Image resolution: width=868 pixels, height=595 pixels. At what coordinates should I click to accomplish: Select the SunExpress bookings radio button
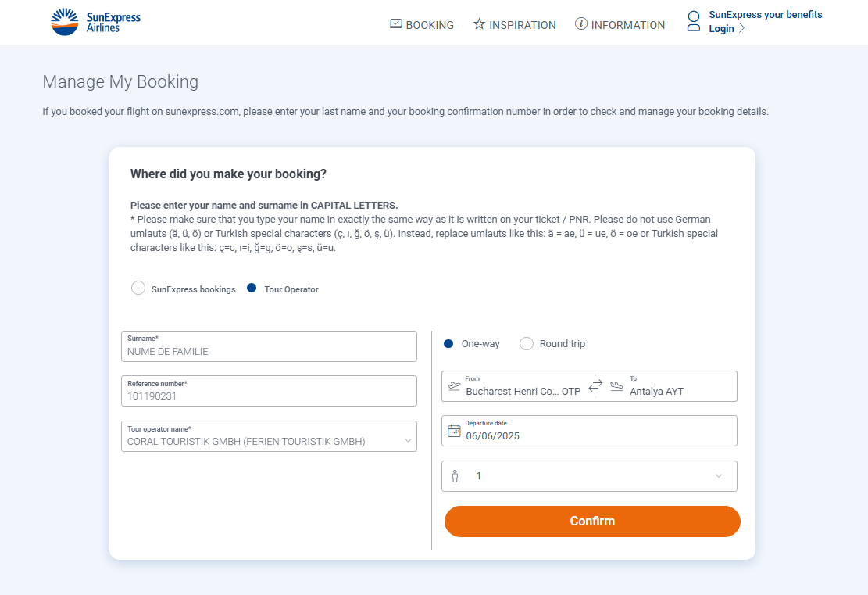(x=138, y=288)
